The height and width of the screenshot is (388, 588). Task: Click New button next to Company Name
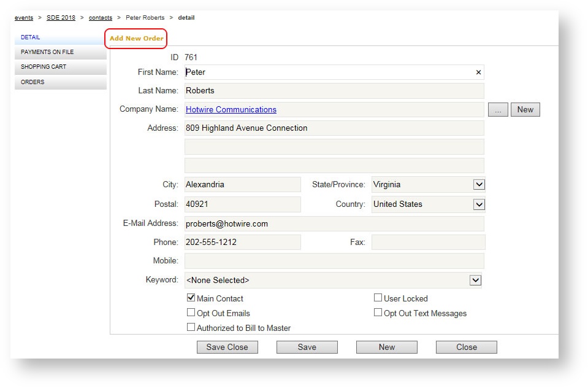tap(525, 110)
